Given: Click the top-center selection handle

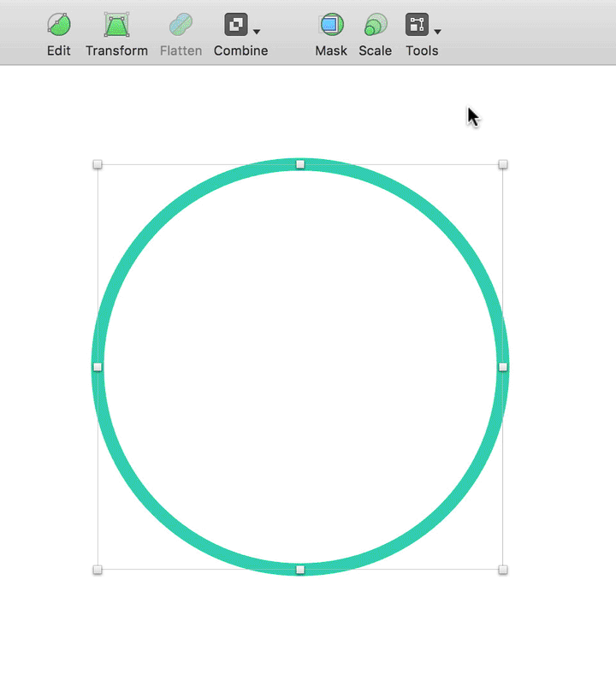Looking at the screenshot, I should coord(300,164).
